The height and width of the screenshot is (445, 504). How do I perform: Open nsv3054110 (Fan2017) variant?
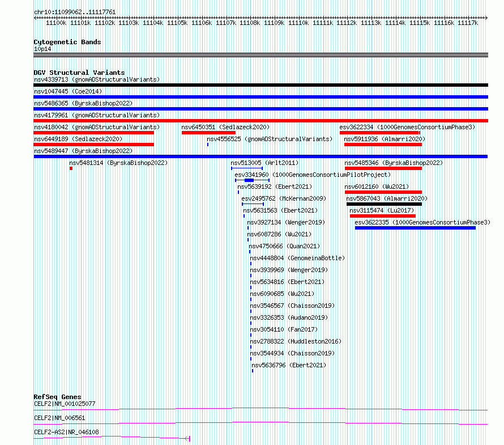[284, 329]
